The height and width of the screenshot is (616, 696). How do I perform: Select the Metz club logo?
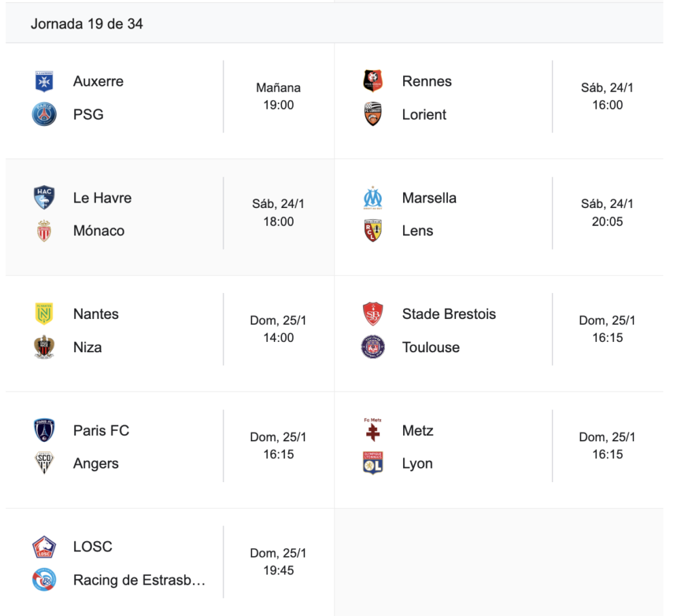click(372, 430)
